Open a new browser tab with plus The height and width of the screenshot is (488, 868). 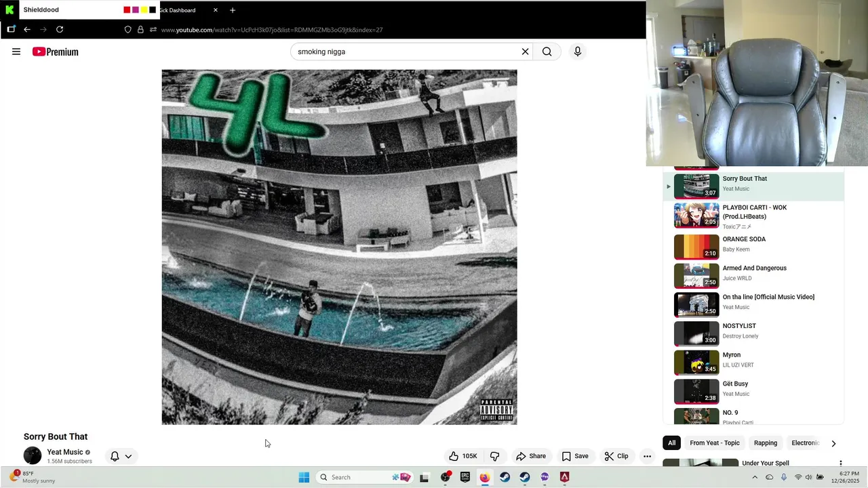coord(233,10)
